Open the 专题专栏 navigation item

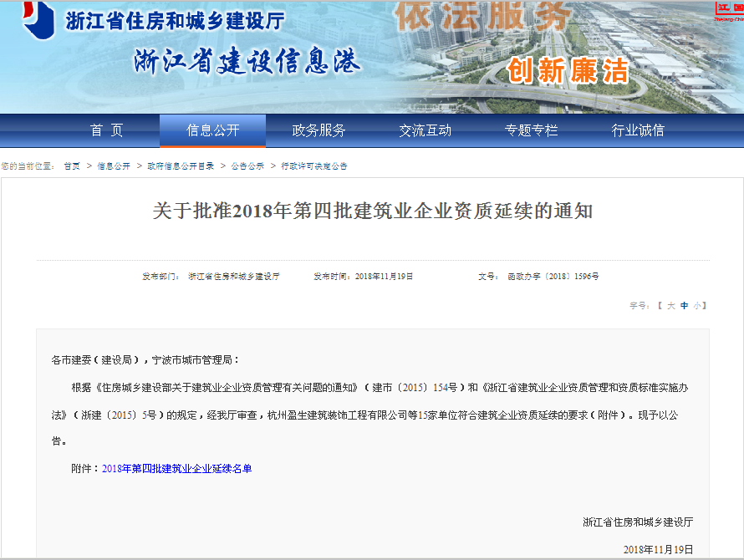[x=531, y=130]
